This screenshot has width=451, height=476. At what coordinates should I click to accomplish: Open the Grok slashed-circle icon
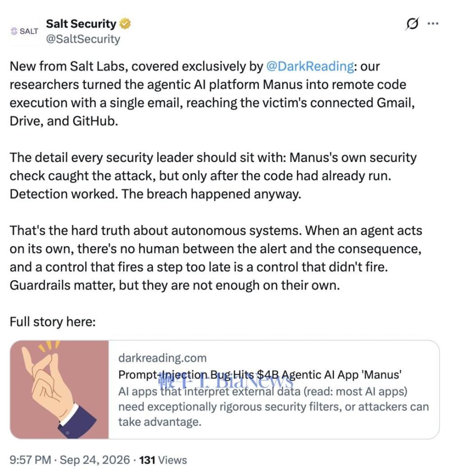(x=412, y=23)
